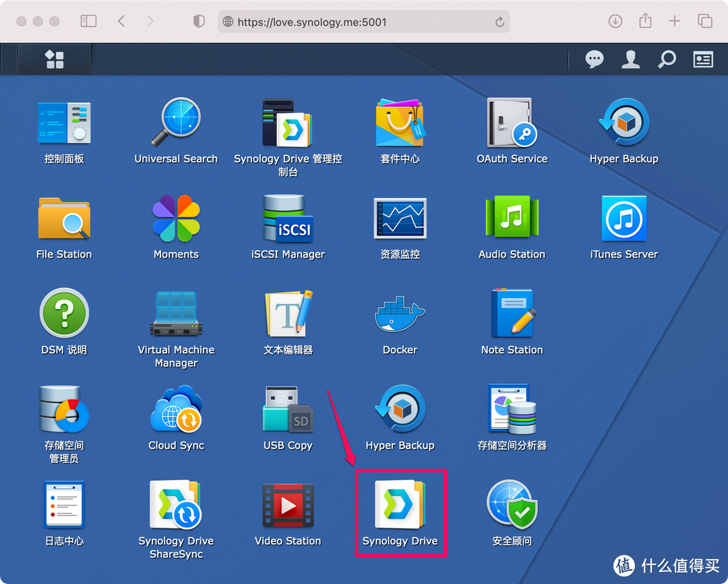Open the Safari privacy report shield
This screenshot has width=728, height=584.
pyautogui.click(x=199, y=22)
